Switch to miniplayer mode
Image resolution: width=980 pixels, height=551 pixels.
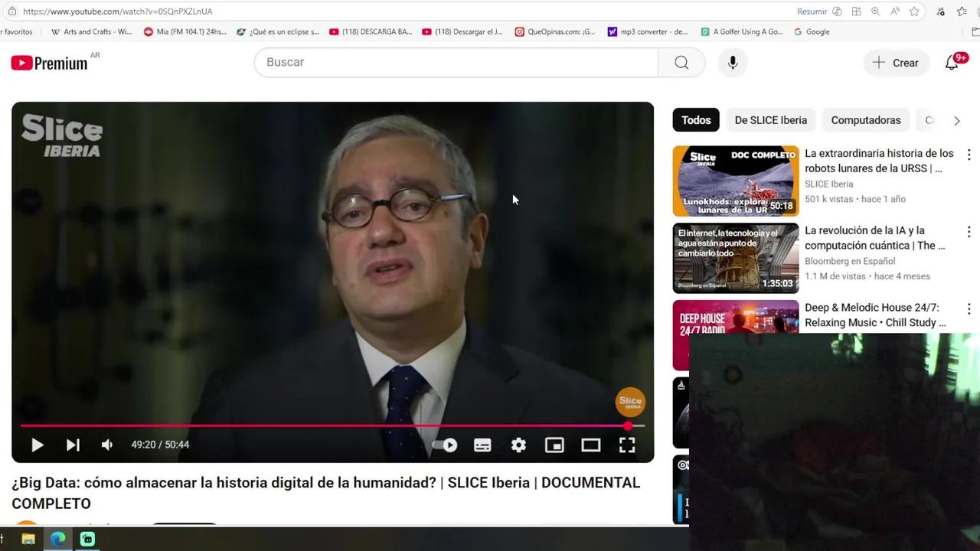click(x=554, y=445)
